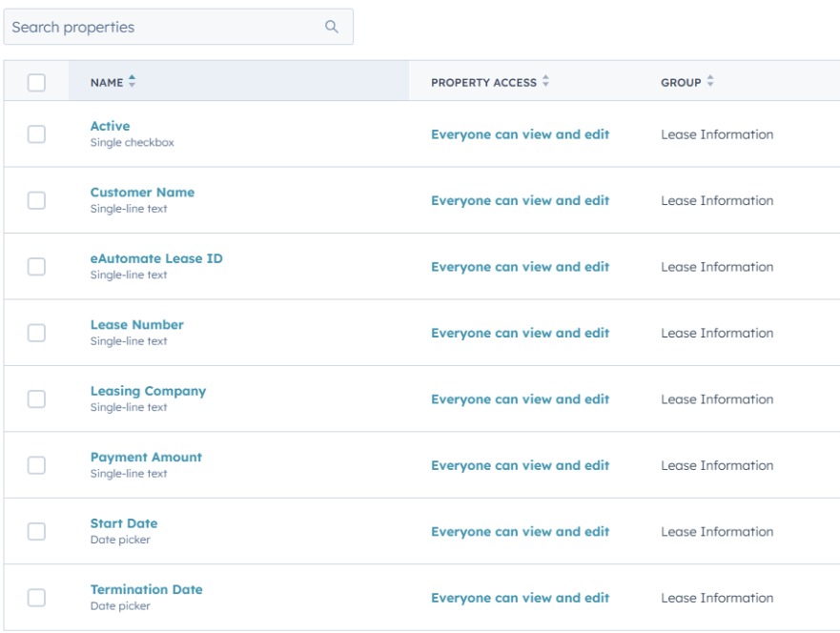Click 'Single checkbox' type under Active

132,142
